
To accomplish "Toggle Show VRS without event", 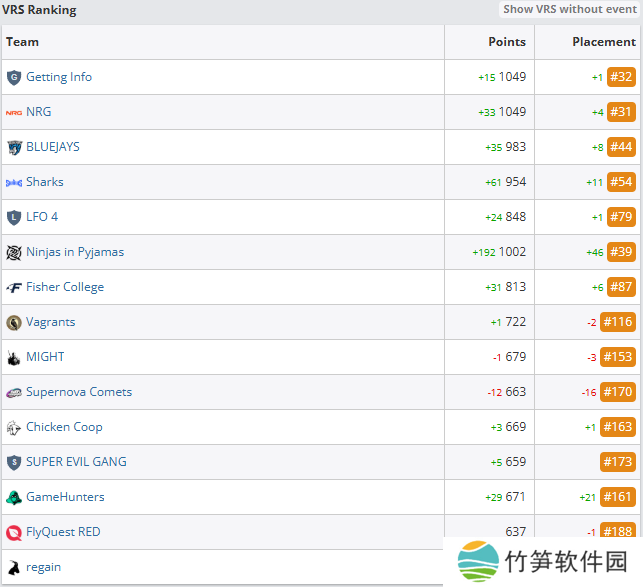I will tap(569, 9).
